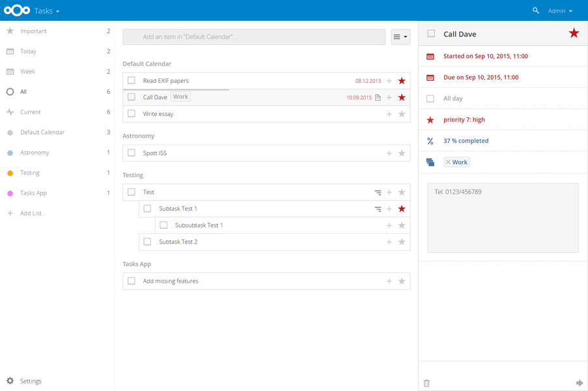This screenshot has height=391, width=588.
Task: Click the start date calendar icon
Action: (430, 56)
